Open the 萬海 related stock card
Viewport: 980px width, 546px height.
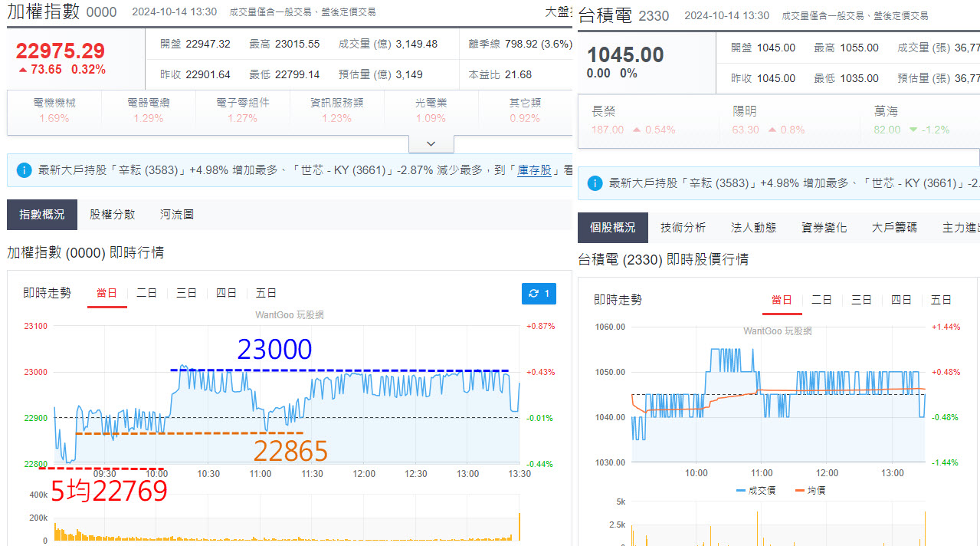919,120
